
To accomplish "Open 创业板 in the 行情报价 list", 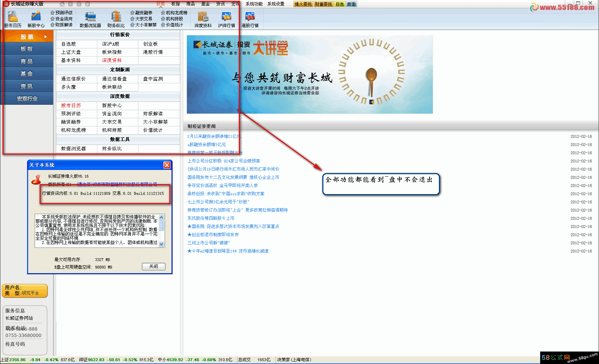I will click(x=150, y=44).
